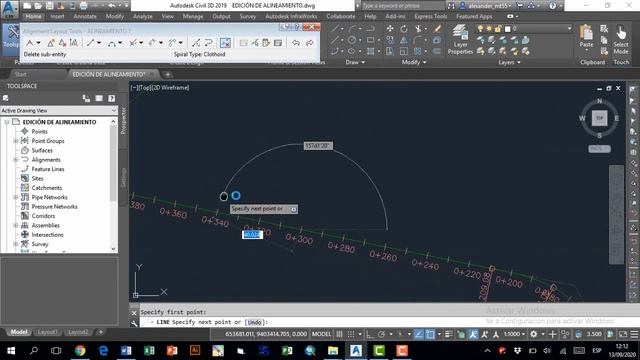The height and width of the screenshot is (360, 640).
Task: Click the Toolspace help question mark icon
Action: 111,98
